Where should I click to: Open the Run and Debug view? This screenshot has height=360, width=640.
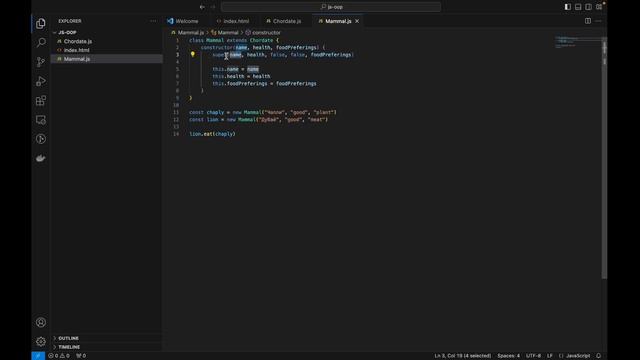point(41,81)
